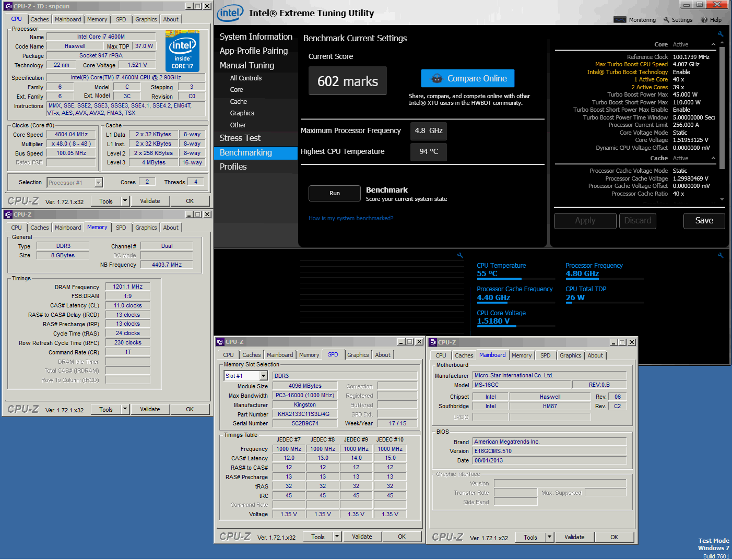Switch to About tab in CPU-Z Mainboard window
The width and height of the screenshot is (732, 560).
point(595,355)
